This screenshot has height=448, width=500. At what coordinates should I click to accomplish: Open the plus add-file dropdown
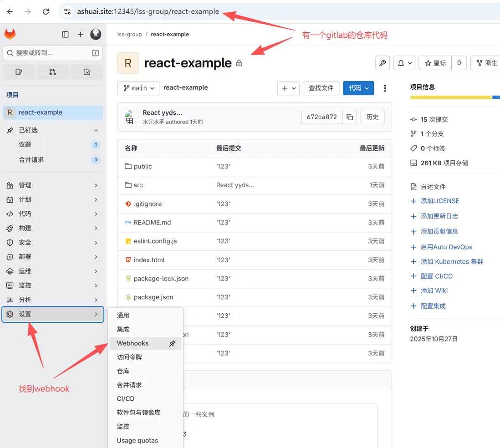click(288, 88)
